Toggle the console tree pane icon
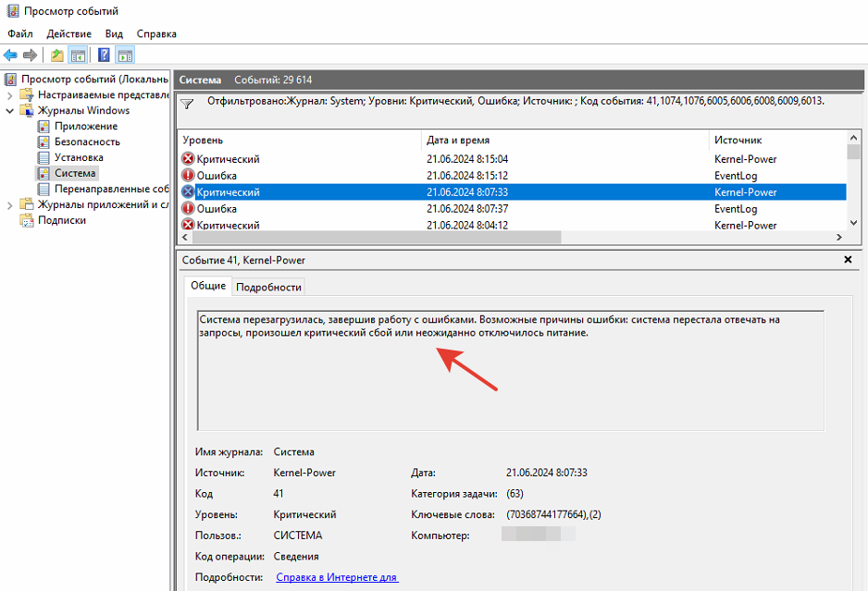This screenshot has height=591, width=868. point(78,55)
